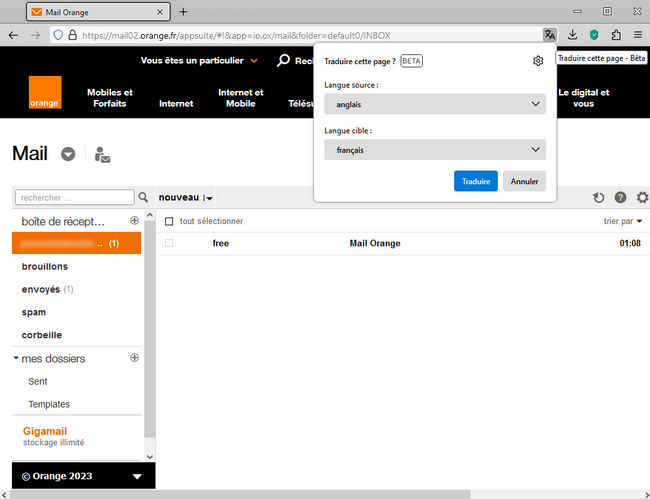Open the Internet menu

(176, 104)
